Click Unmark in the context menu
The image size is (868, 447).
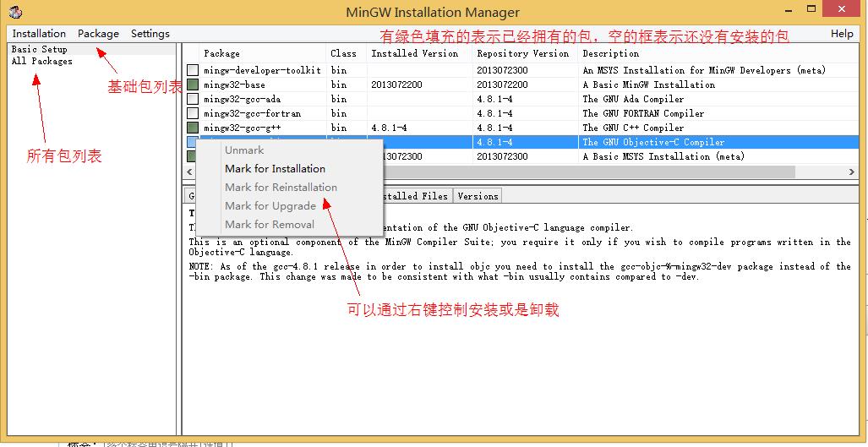point(244,150)
